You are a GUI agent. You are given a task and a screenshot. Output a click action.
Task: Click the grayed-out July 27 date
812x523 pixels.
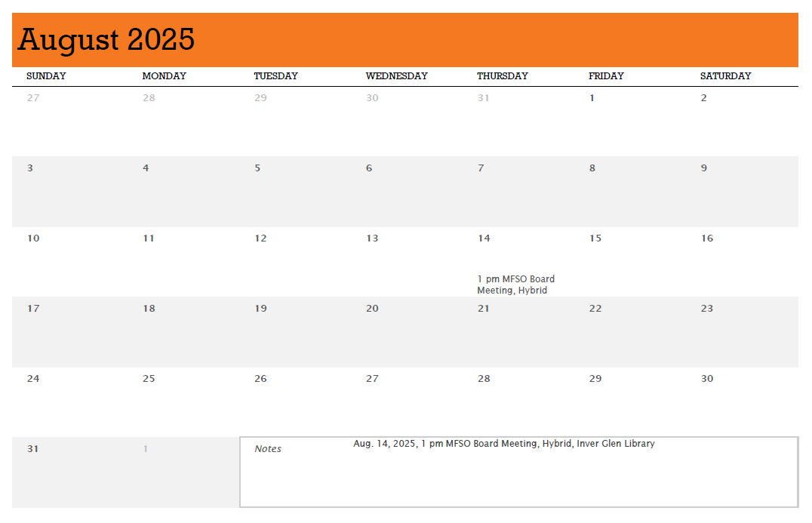pos(33,98)
